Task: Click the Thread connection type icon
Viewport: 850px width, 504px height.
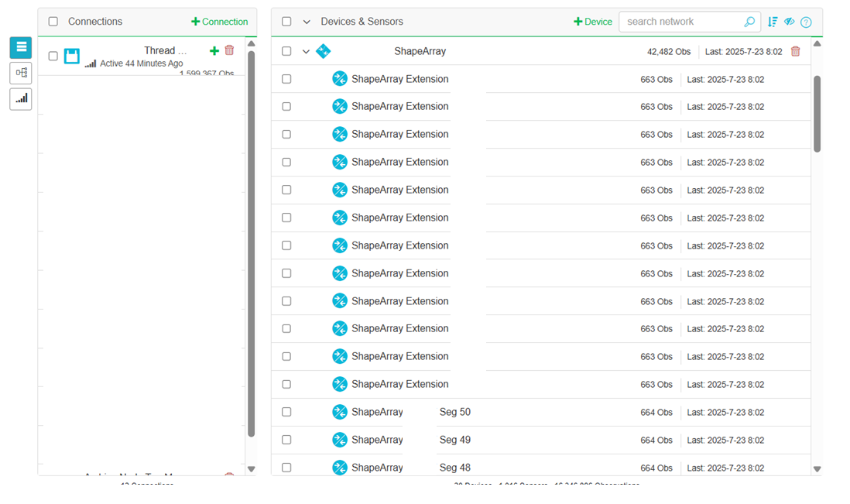Action: [x=71, y=56]
